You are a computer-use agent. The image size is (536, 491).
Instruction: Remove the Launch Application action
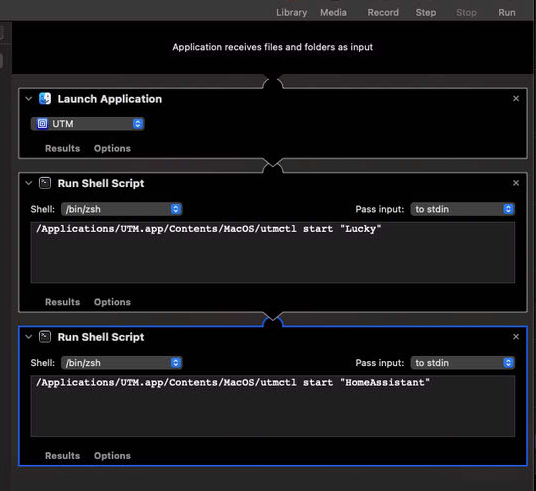tap(516, 98)
